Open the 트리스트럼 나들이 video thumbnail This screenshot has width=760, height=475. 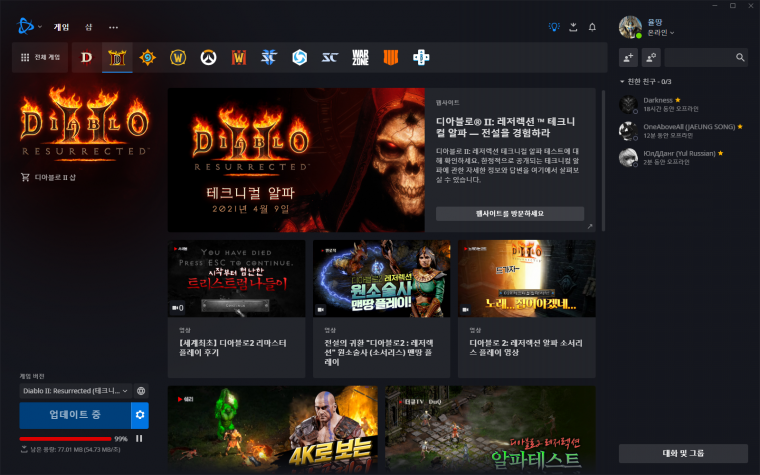pos(237,279)
